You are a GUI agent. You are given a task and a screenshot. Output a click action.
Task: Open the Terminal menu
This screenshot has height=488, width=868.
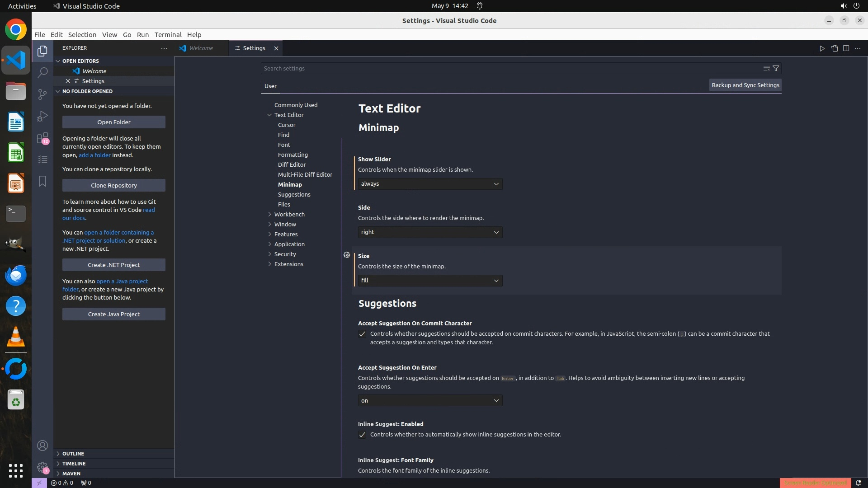pos(168,35)
